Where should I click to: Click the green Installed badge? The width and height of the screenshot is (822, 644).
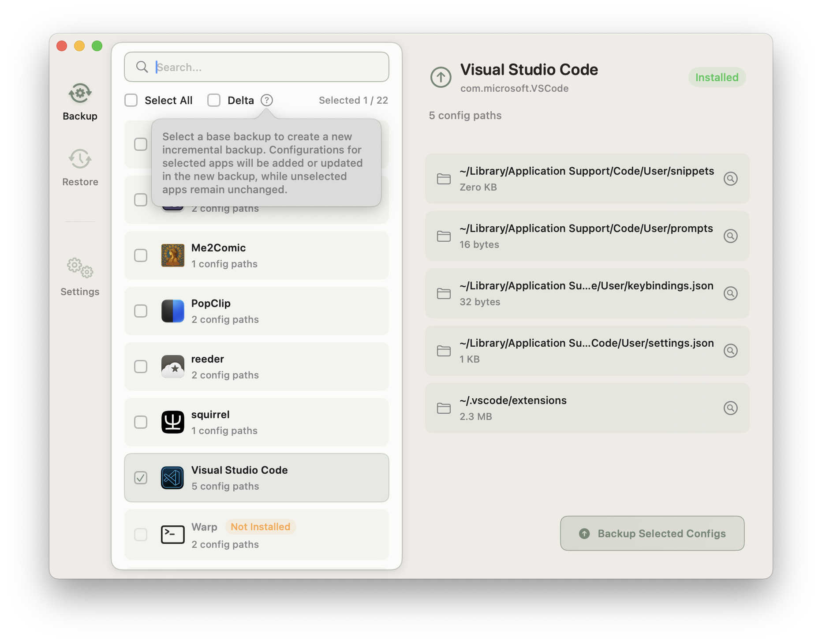coord(717,77)
